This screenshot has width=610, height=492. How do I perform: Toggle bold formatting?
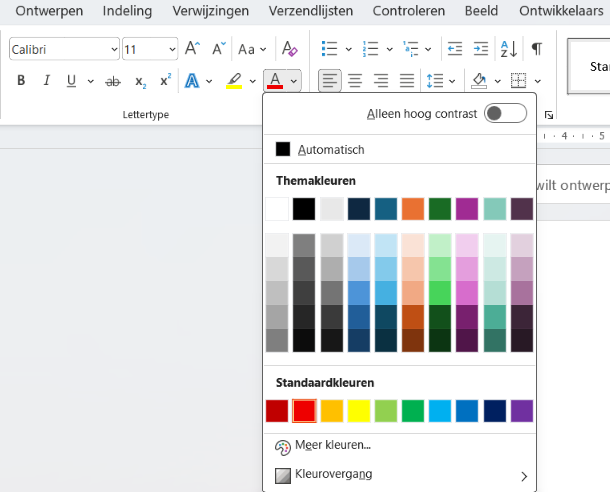point(21,81)
